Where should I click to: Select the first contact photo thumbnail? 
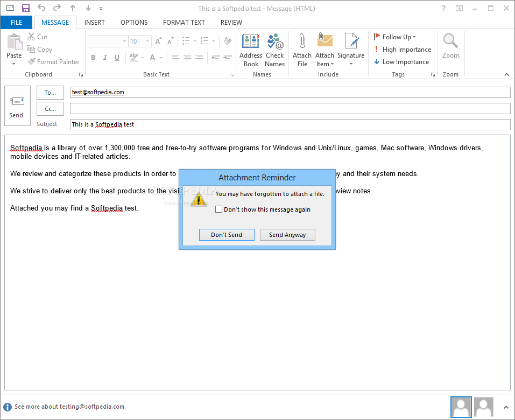461,407
